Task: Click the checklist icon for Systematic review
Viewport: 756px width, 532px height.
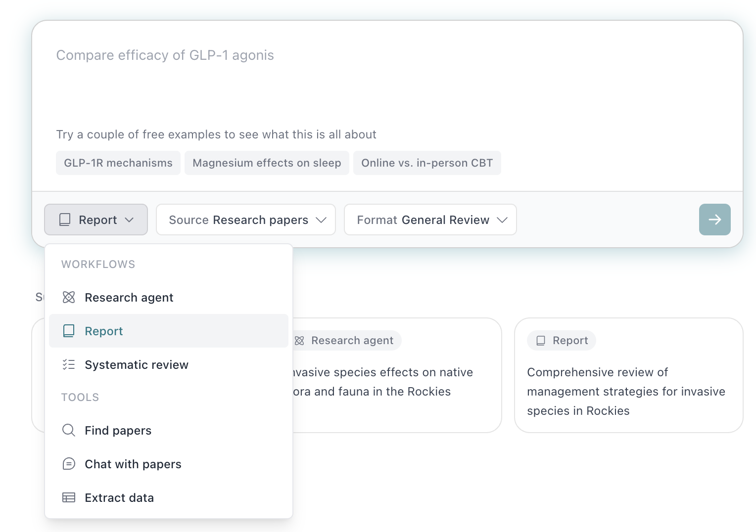Action: coord(69,364)
